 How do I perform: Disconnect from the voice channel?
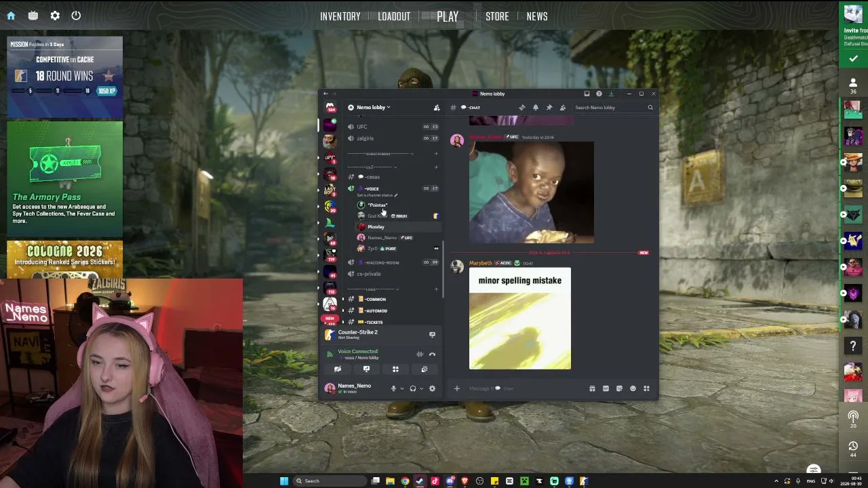[x=432, y=354]
